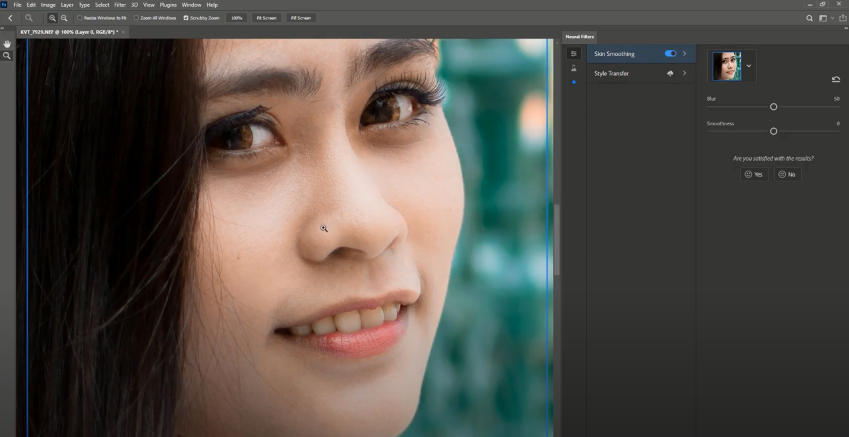This screenshot has width=849, height=437.
Task: Open the Filter menu
Action: pyautogui.click(x=119, y=5)
